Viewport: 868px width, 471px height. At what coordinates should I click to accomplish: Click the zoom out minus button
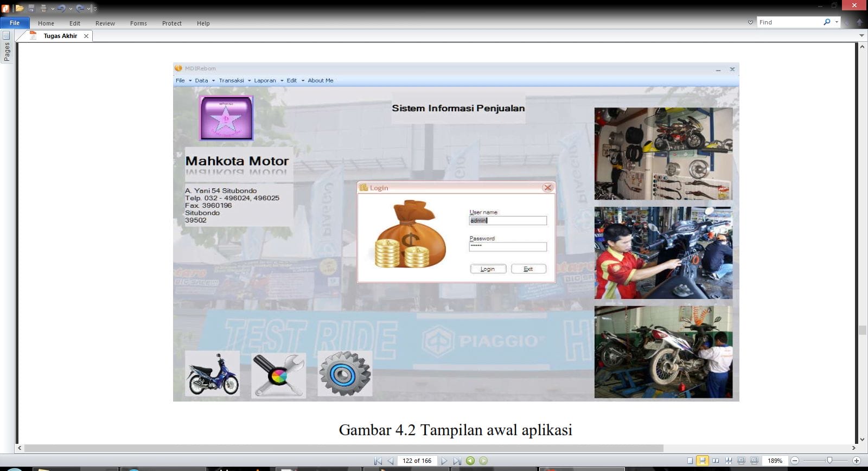pyautogui.click(x=795, y=461)
